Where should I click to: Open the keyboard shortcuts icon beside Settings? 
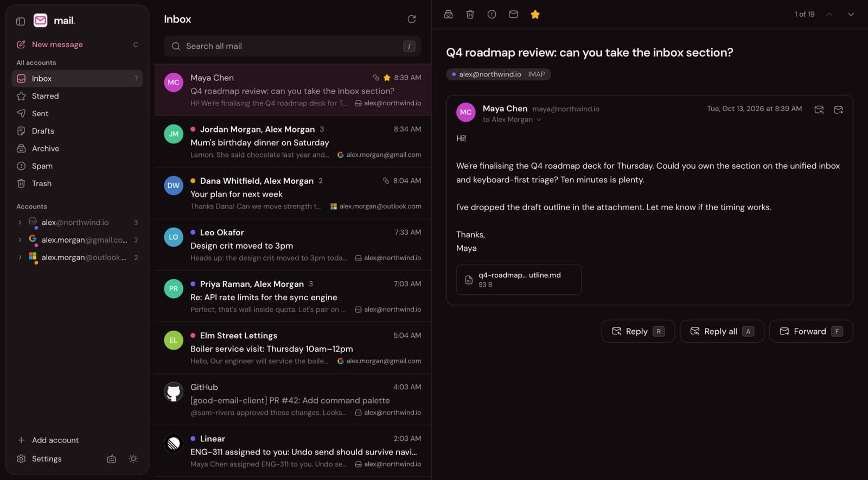point(111,459)
